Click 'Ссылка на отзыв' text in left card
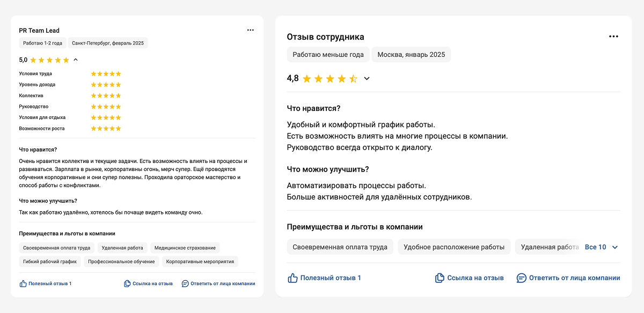This screenshot has width=644, height=313. coord(152,284)
